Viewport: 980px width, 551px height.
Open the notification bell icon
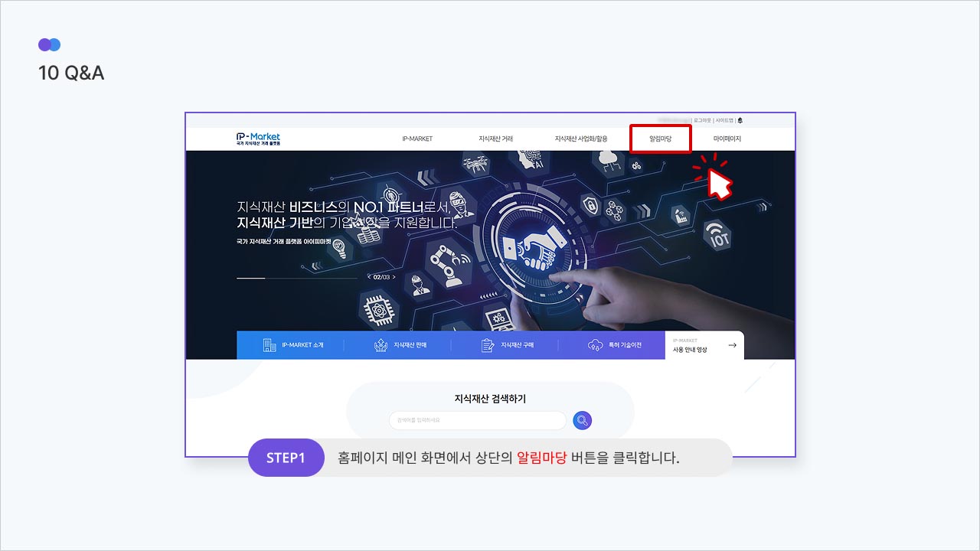740,120
